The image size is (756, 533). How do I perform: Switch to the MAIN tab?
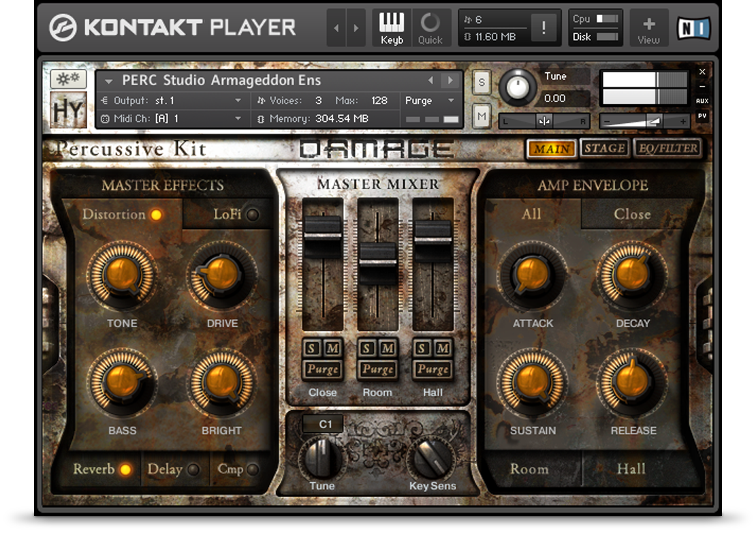point(552,149)
